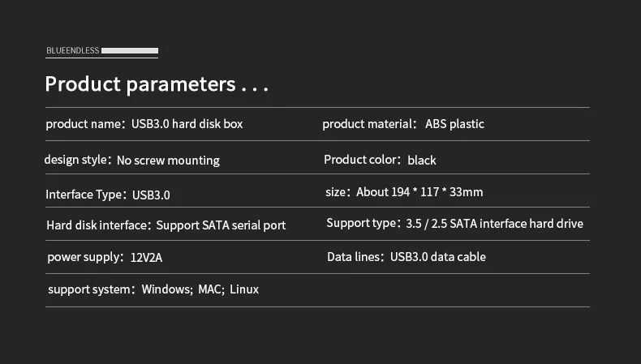Select the USB3.0 data cable value
This screenshot has height=364, width=641.
[x=438, y=257]
